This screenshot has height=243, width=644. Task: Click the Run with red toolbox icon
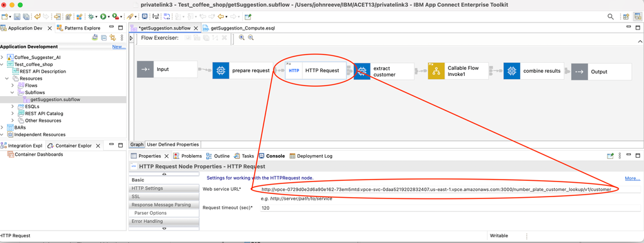click(x=116, y=17)
